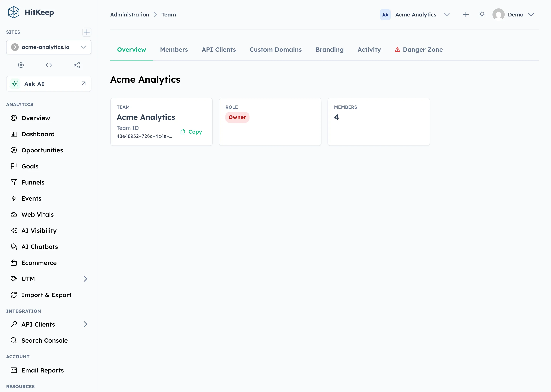The image size is (551, 392).
Task: Switch to the Branding tab
Action: click(x=329, y=50)
